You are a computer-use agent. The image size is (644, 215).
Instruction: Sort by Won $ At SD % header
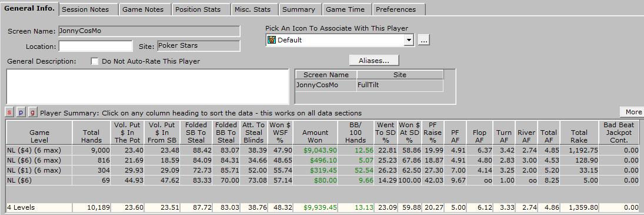(409, 133)
